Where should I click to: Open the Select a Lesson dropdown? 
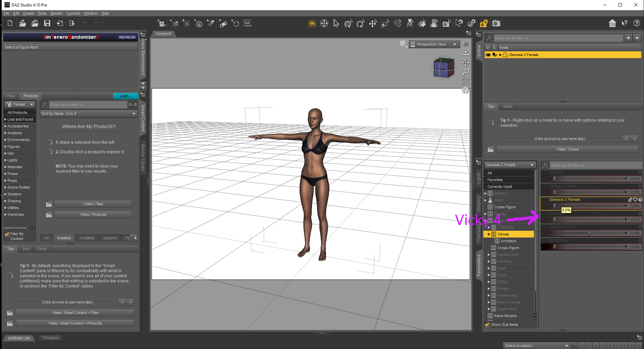coord(536,346)
